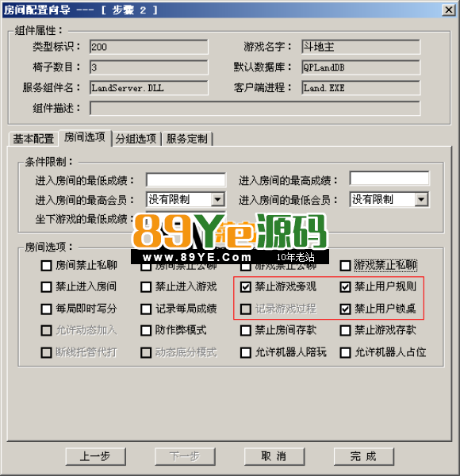Open the 分组选项 tab
This screenshot has height=476, width=460.
(x=136, y=139)
